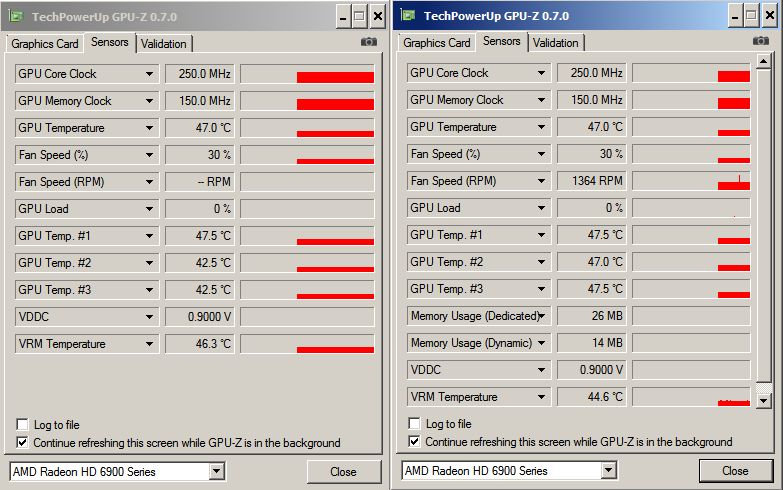783x490 pixels.
Task: Open Validation tab in right window
Action: click(x=555, y=43)
